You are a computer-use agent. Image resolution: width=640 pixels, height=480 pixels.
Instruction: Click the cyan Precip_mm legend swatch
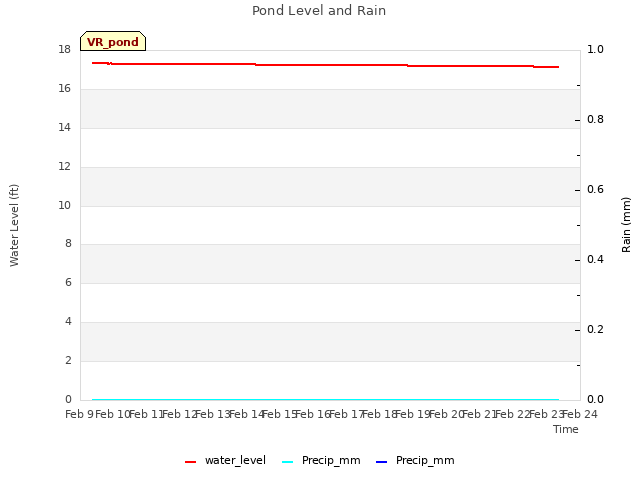[288, 462]
